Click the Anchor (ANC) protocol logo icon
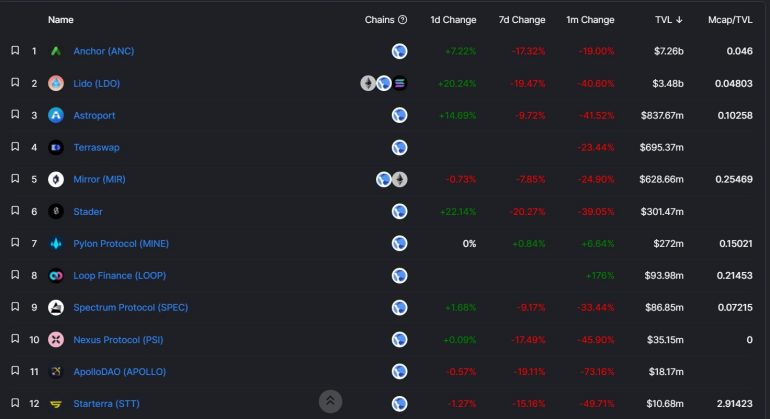770x419 pixels. tap(56, 51)
